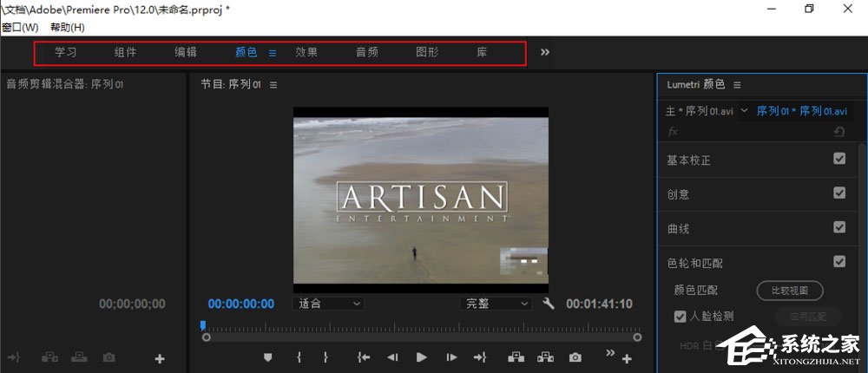
Task: Click the 创意 section heading
Action: tap(679, 194)
